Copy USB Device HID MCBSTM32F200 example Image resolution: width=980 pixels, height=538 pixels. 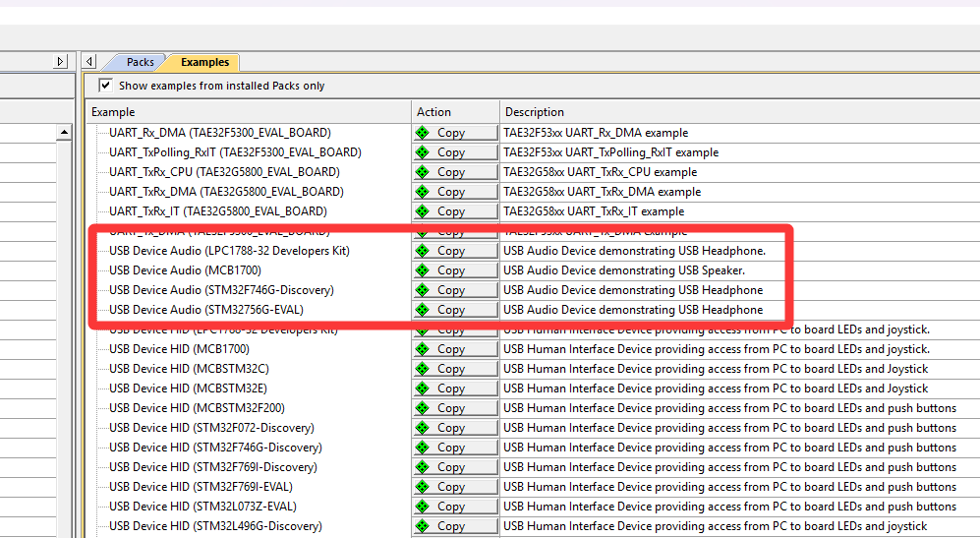456,408
